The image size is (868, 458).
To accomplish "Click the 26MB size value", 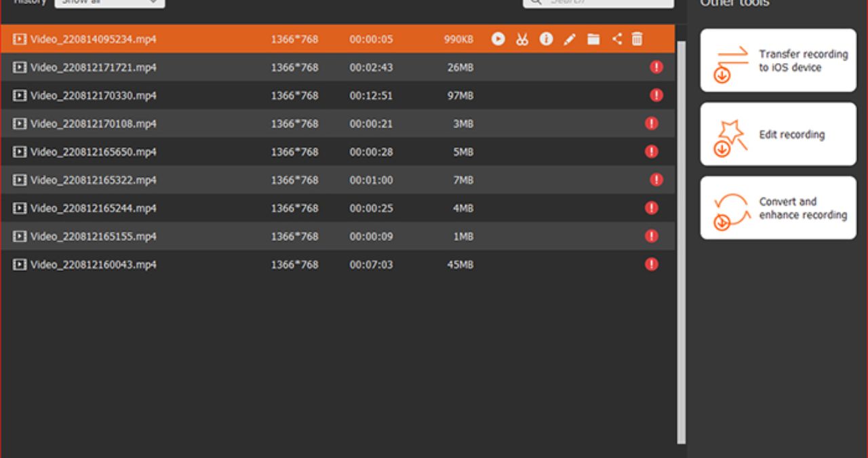I will pos(460,67).
